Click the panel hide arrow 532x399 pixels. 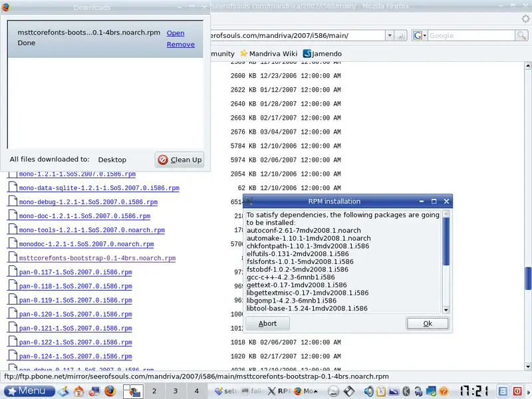528,392
